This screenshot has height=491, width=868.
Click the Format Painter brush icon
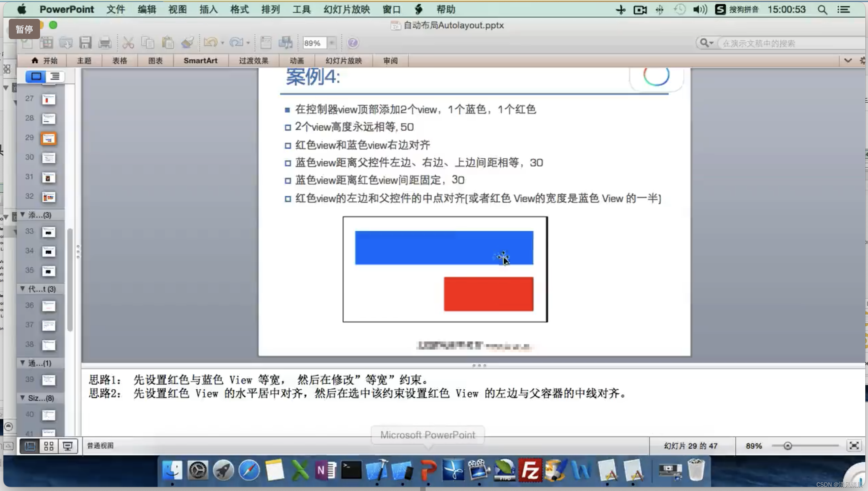click(188, 43)
